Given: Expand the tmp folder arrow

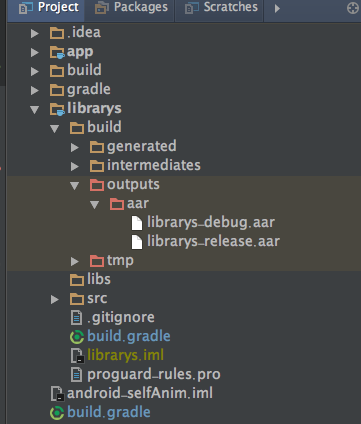Looking at the screenshot, I should pos(75,261).
